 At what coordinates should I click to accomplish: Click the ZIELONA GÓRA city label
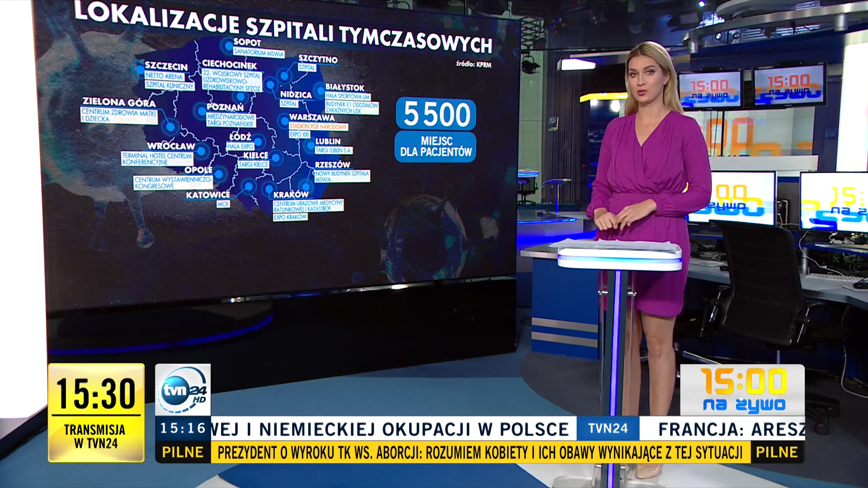tap(119, 102)
